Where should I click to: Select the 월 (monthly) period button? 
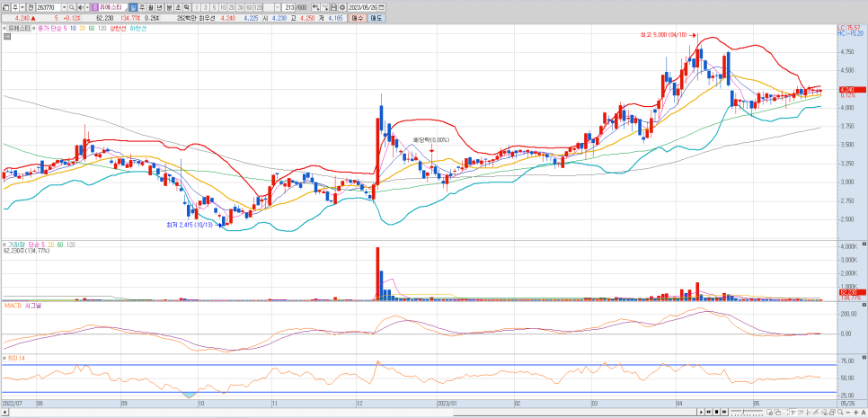pos(151,7)
